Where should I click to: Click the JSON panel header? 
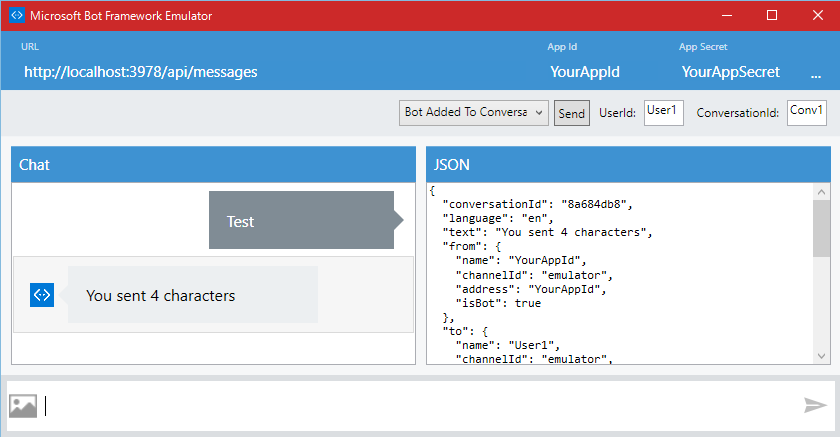[x=628, y=164]
